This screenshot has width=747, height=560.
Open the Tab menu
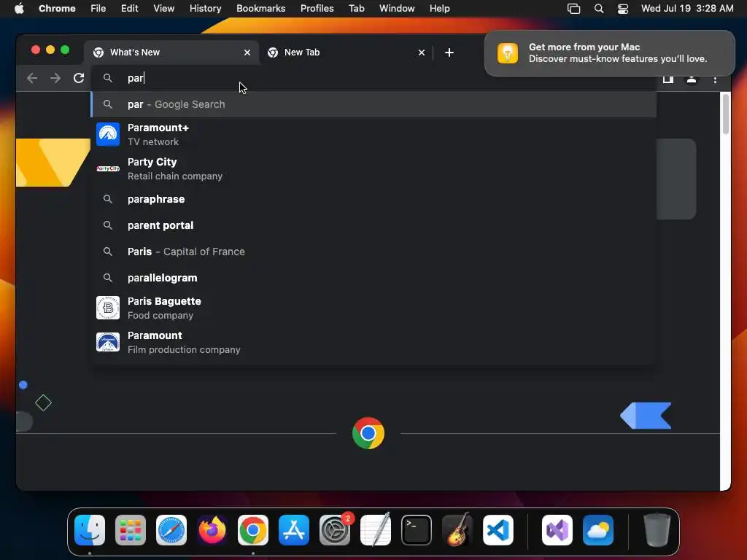click(x=356, y=8)
